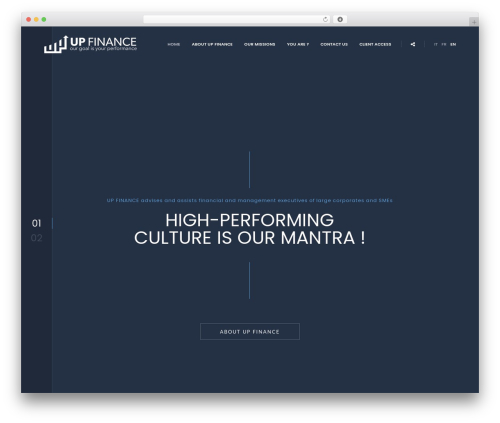500x423 pixels.
Task: Click subtitle text about UP FINANCE advises
Action: (250, 200)
